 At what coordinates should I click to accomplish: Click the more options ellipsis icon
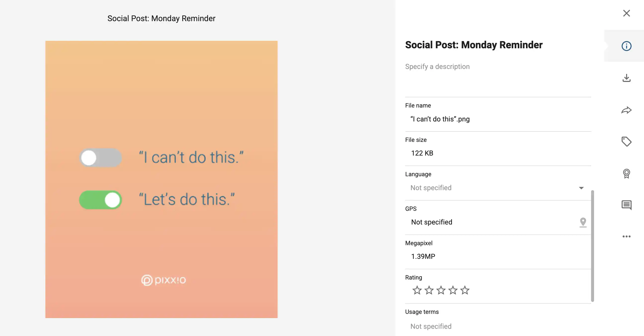(626, 236)
